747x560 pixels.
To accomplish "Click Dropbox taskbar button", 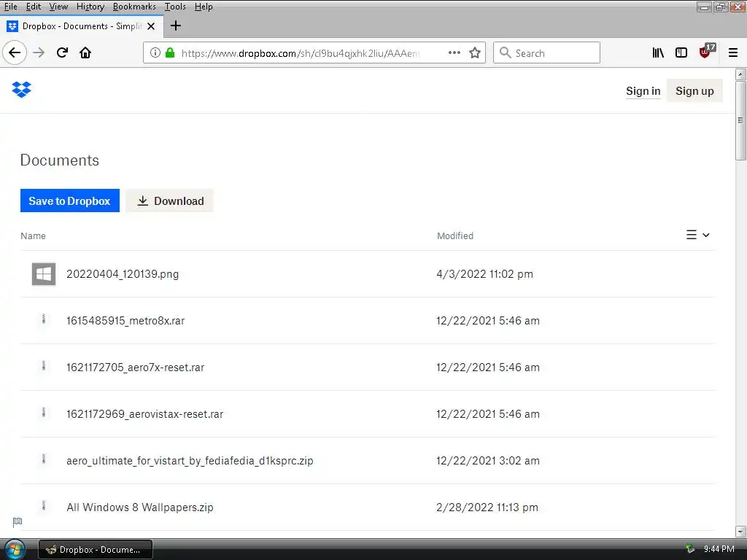I will (96, 550).
